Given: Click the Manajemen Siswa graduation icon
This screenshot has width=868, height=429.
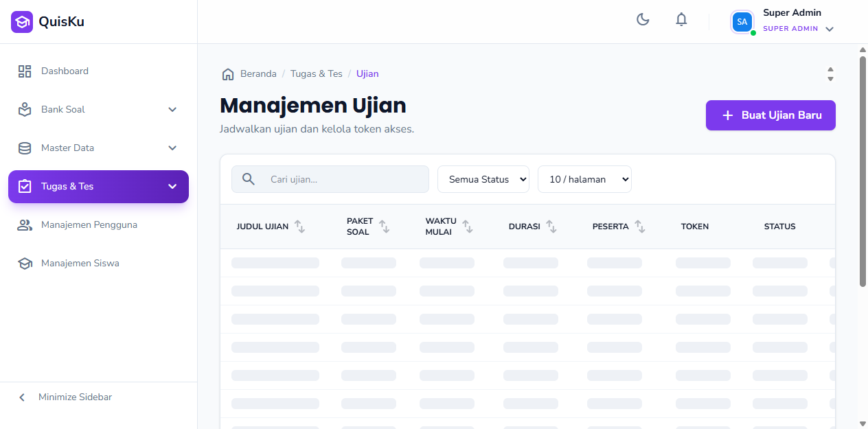Looking at the screenshot, I should 25,264.
